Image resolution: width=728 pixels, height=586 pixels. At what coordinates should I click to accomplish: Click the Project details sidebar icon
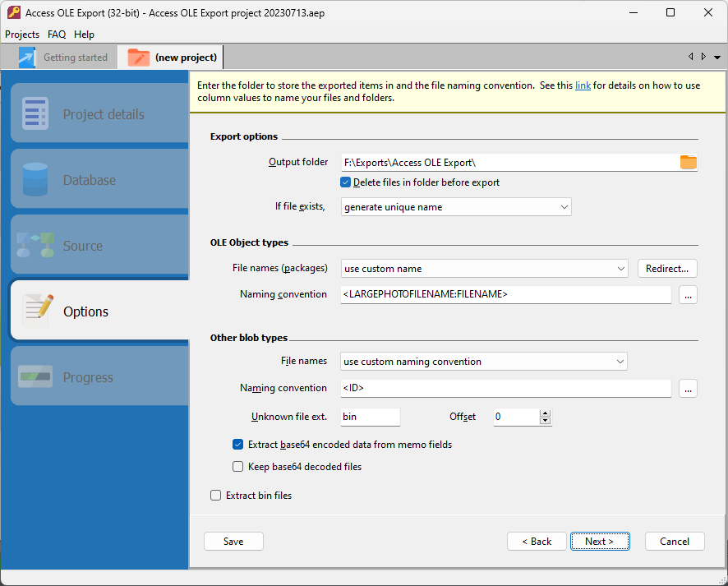coord(35,114)
